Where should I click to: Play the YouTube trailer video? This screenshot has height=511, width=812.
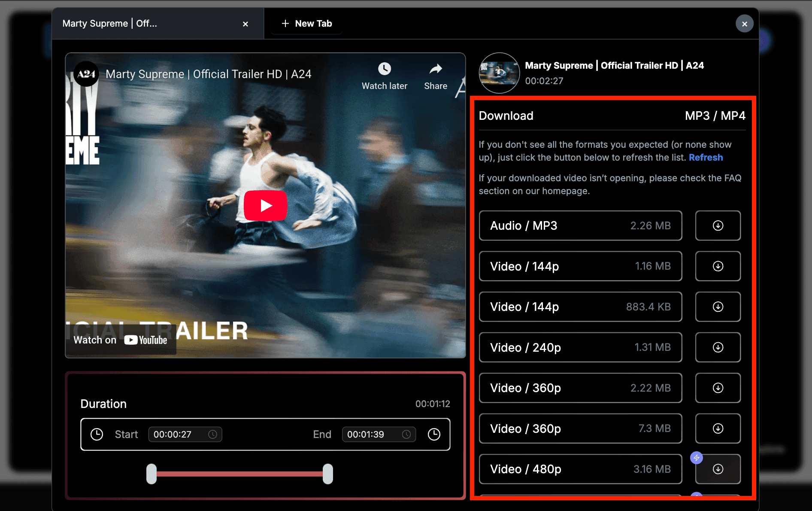tap(265, 206)
